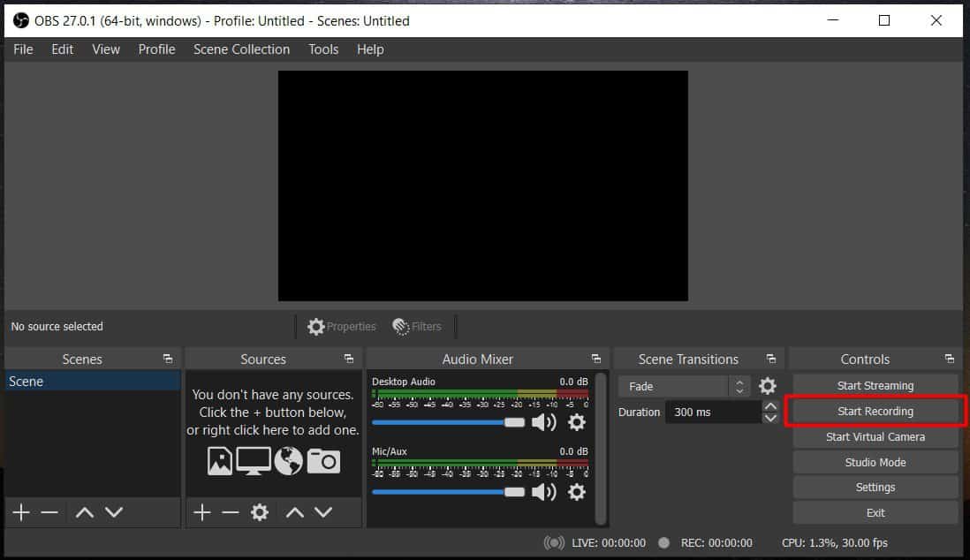
Task: Move scene down in Scenes list
Action: tap(114, 512)
